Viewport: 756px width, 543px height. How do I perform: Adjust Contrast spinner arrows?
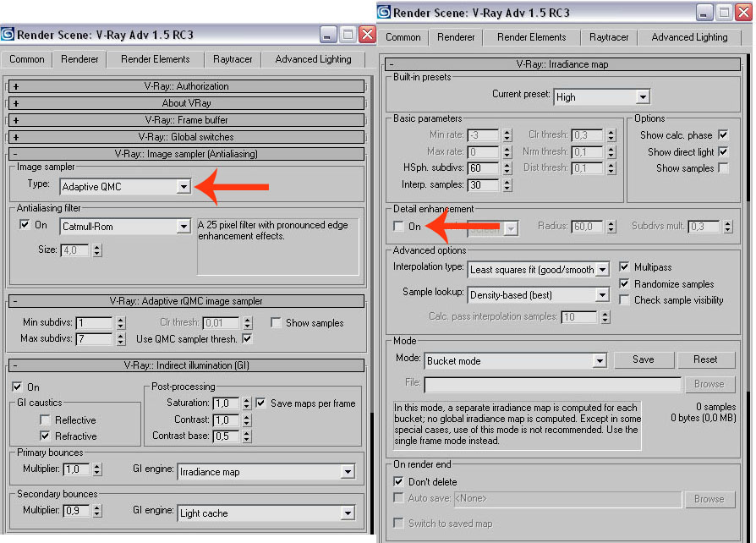(247, 420)
